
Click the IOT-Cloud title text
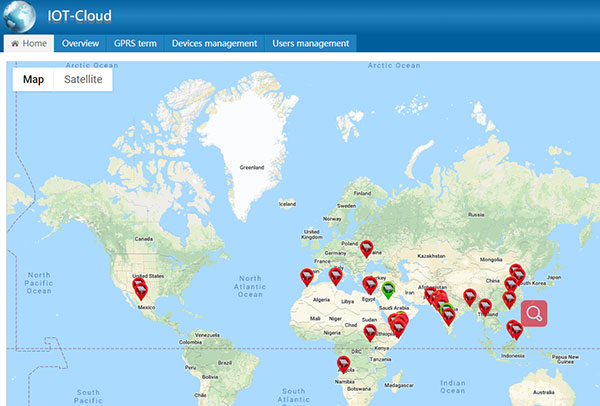point(80,16)
